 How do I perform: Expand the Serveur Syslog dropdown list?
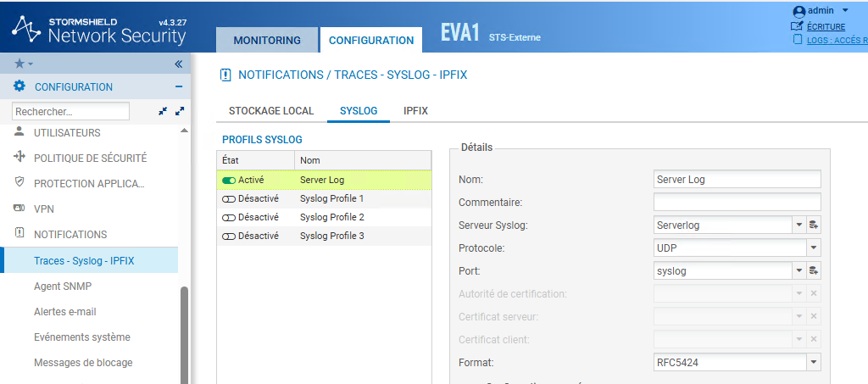click(x=798, y=225)
